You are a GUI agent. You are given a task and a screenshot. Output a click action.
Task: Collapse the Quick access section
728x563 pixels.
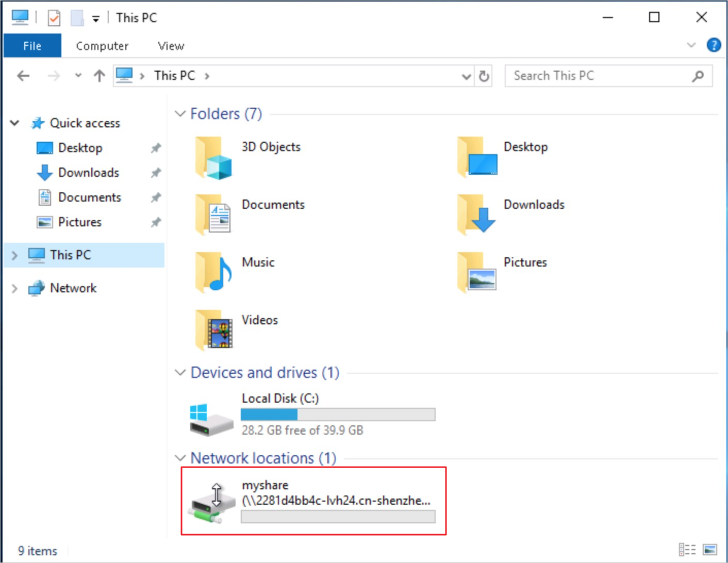click(14, 123)
